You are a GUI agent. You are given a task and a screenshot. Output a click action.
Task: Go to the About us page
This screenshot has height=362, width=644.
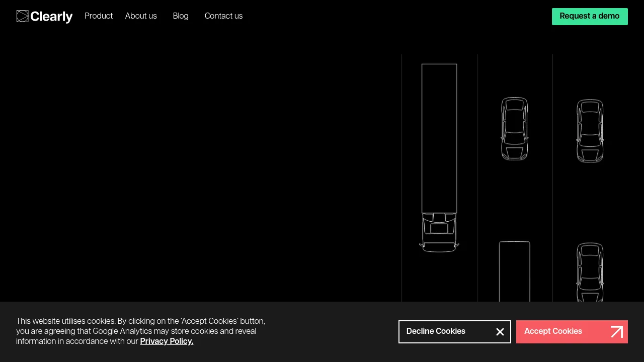click(x=141, y=16)
